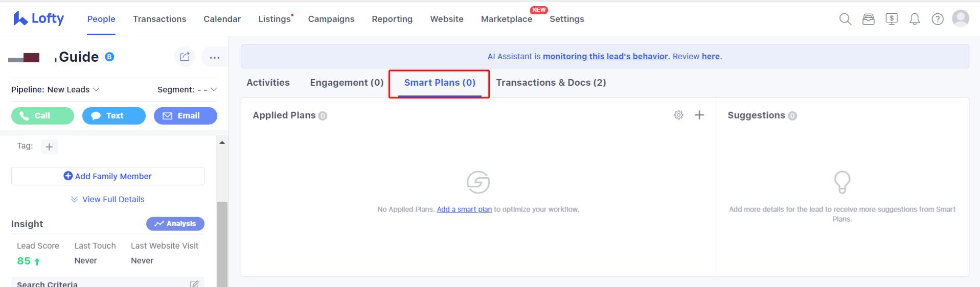Open the notifications bell
Screen dimensions: 980x287
[x=915, y=19]
